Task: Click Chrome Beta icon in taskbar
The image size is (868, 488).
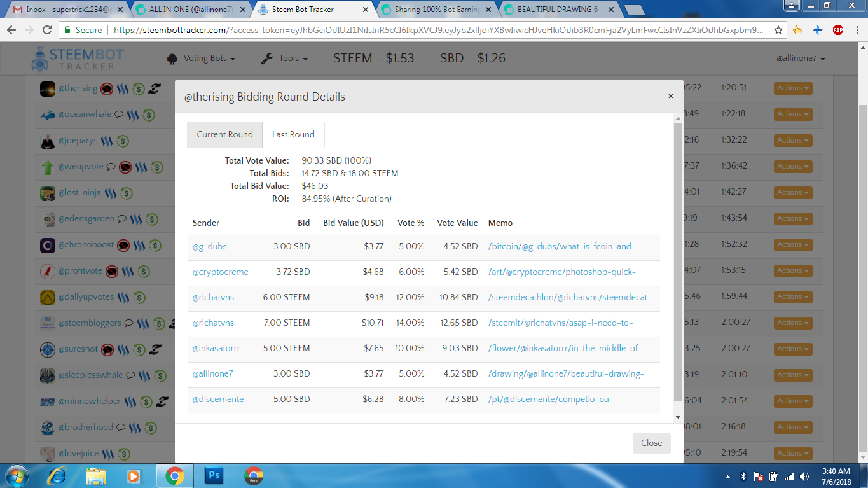Action: pyautogui.click(x=254, y=475)
